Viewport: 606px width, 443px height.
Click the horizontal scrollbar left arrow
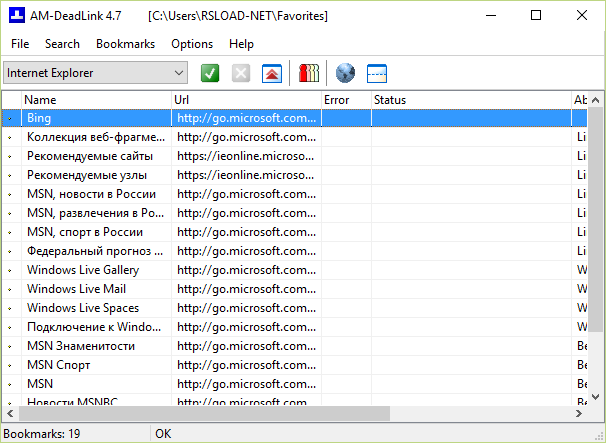pyautogui.click(x=10, y=414)
